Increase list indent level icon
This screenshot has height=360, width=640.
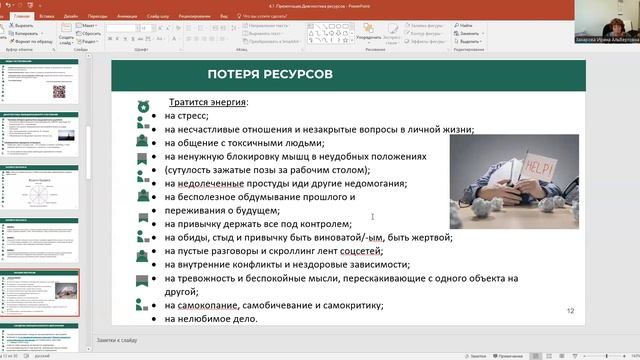pos(223,28)
